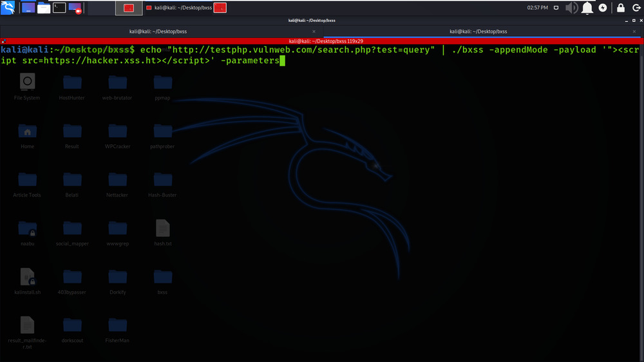Click the log out arrow icon

(x=636, y=8)
